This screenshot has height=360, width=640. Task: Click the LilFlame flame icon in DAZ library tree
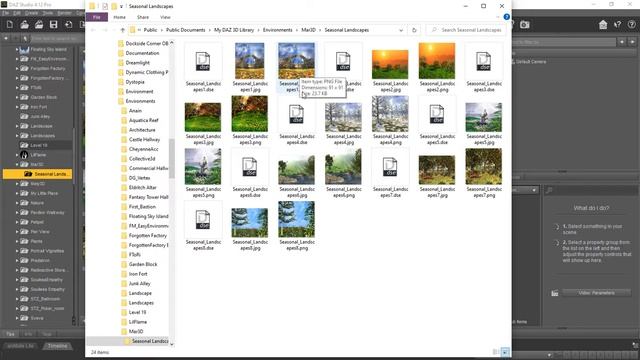coord(24,155)
